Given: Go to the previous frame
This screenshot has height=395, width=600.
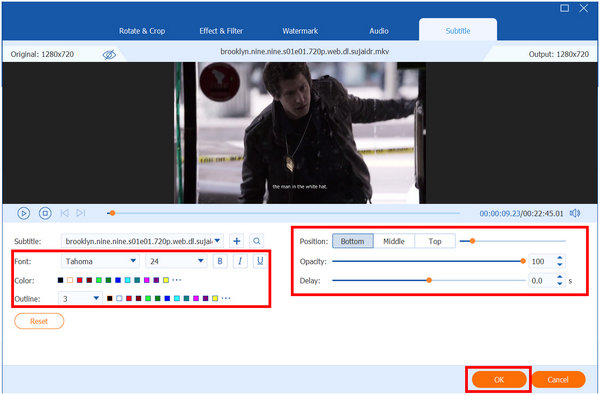Looking at the screenshot, I should pos(64,213).
